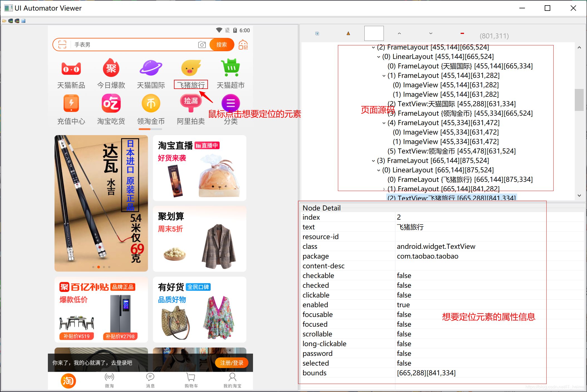Select TextView:领淘金币 tree row
Viewport: 587px width, 392px height.
[x=451, y=151]
